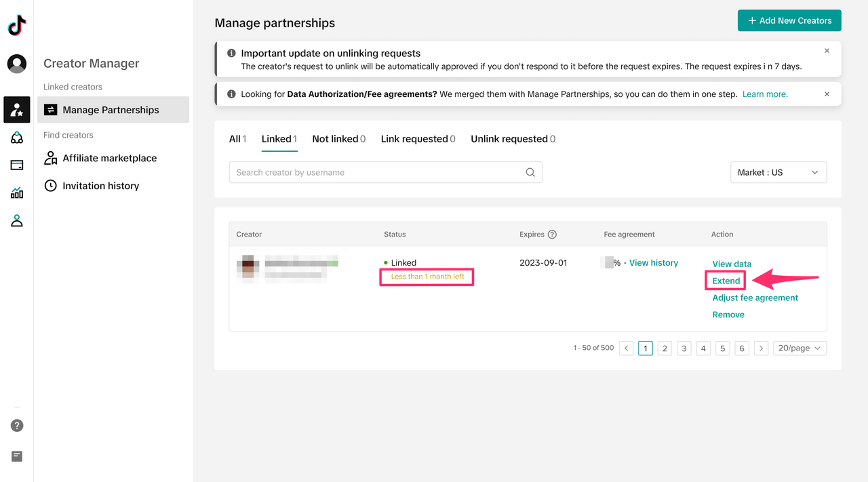Viewport: 868px width, 482px height.
Task: Open the analytics chart sidebar icon
Action: tap(17, 193)
